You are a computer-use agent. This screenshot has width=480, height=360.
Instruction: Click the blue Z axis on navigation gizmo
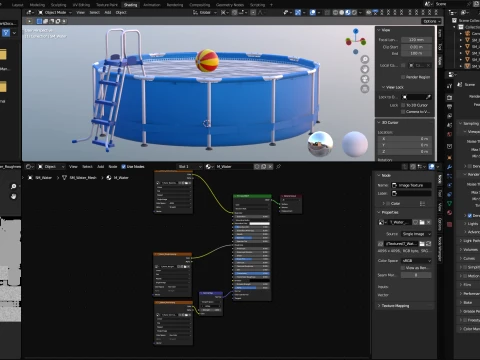356,31
